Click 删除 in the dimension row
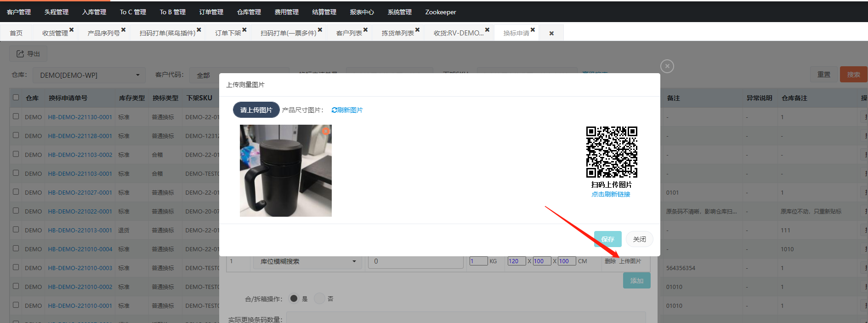This screenshot has width=868, height=323. click(x=610, y=261)
